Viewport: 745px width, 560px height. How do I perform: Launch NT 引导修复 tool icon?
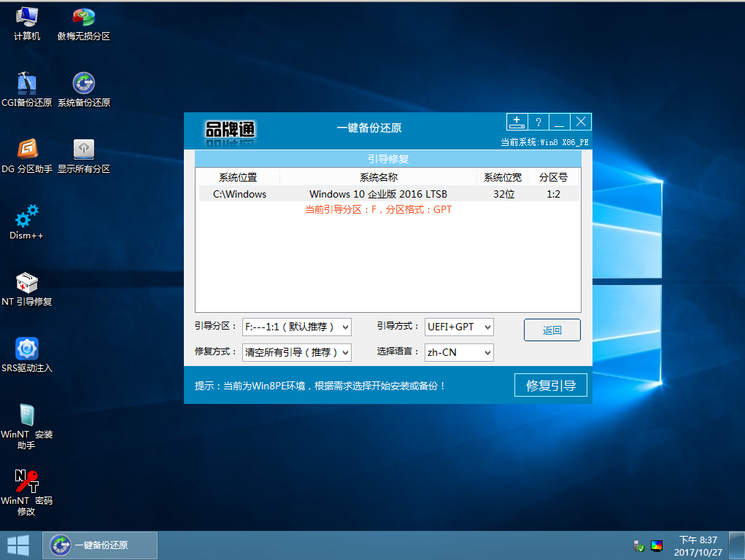click(x=26, y=289)
